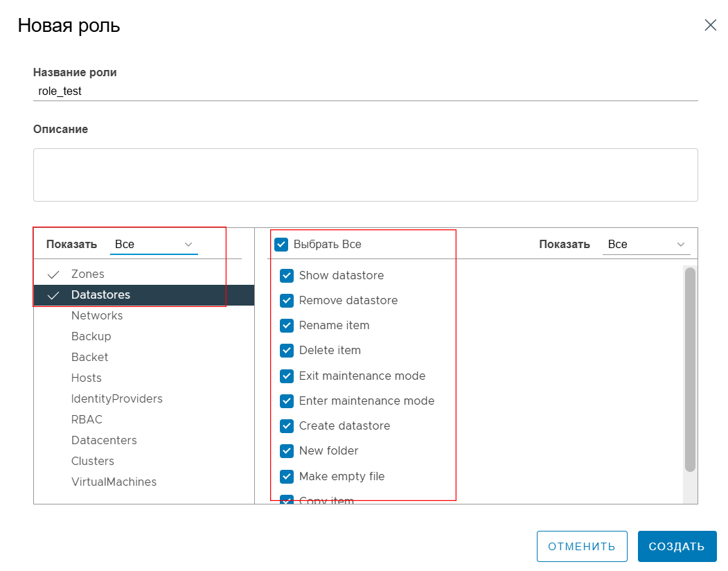Screen dimensions: 728x571
Task: Click the Описание text area
Action: [x=366, y=175]
